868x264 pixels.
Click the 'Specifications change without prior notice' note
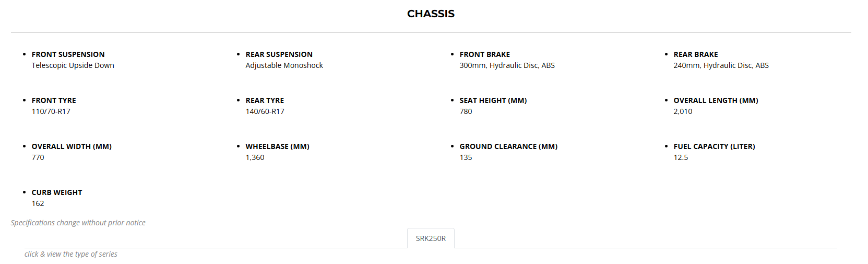78,223
